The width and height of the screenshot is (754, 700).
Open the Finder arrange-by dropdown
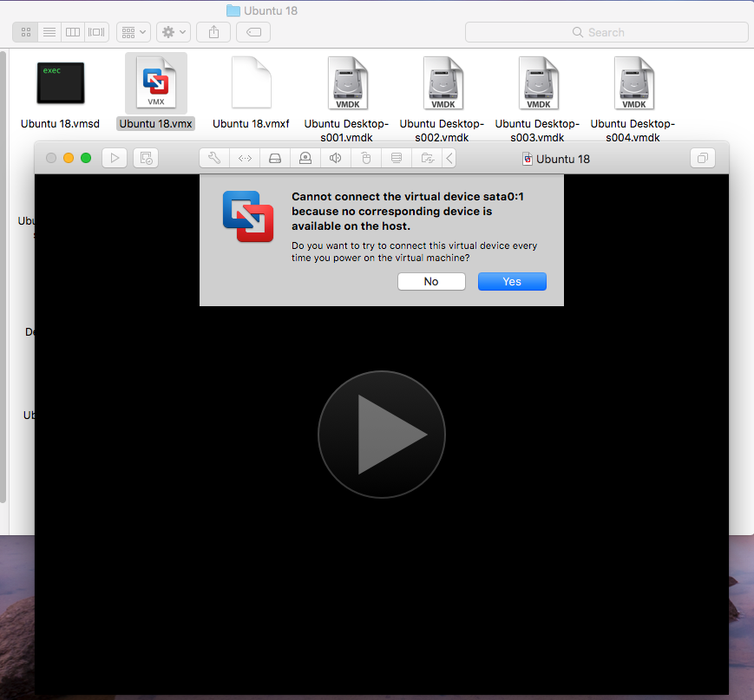[x=134, y=32]
